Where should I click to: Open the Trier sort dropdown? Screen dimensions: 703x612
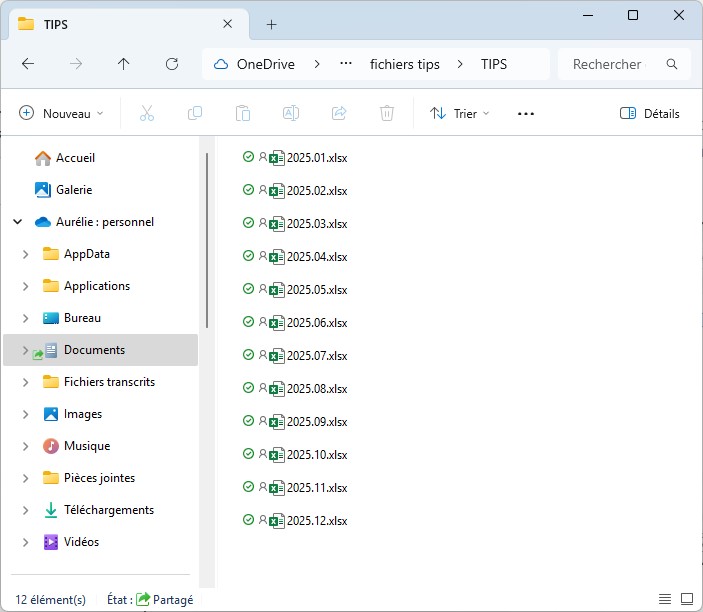(459, 113)
